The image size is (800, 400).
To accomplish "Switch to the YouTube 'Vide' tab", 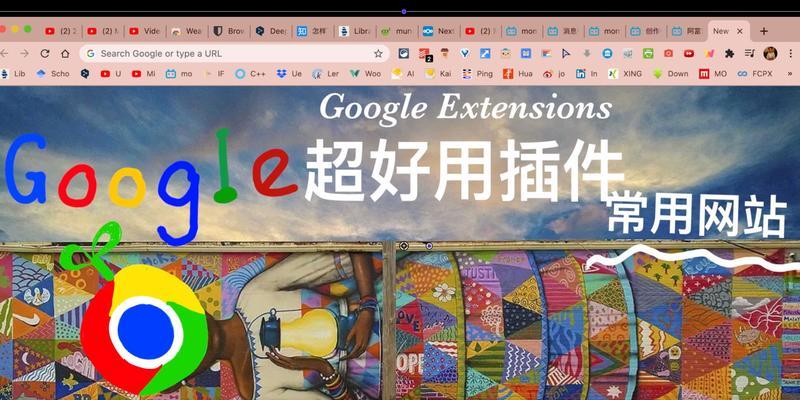I will tap(145, 31).
